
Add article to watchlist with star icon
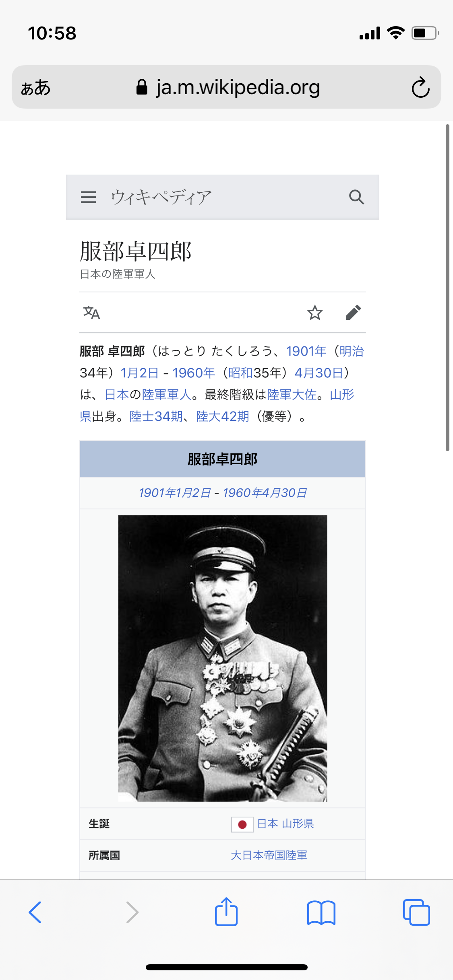point(315,313)
